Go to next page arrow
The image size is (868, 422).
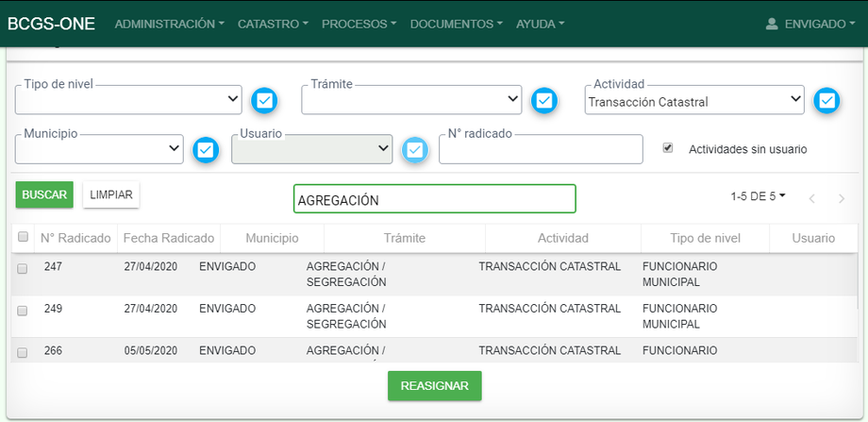841,198
